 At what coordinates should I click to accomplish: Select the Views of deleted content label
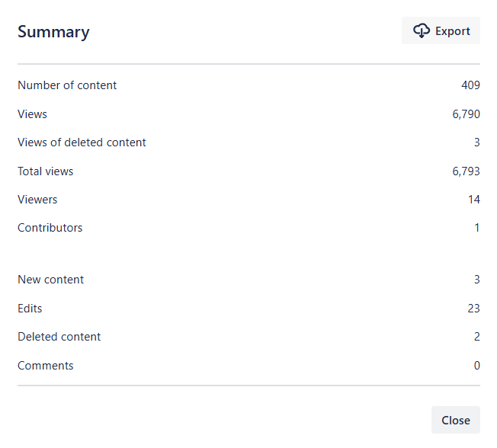[x=82, y=142]
